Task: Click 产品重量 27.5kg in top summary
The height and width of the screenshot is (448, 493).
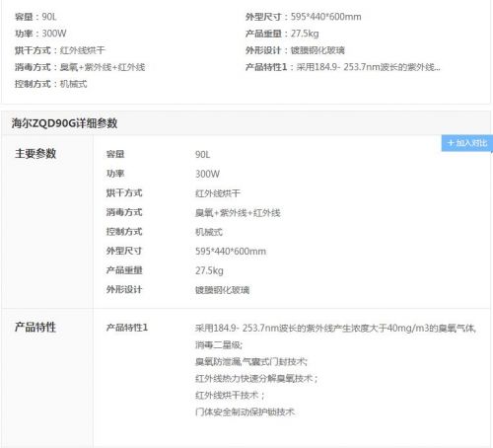Action: [282, 34]
